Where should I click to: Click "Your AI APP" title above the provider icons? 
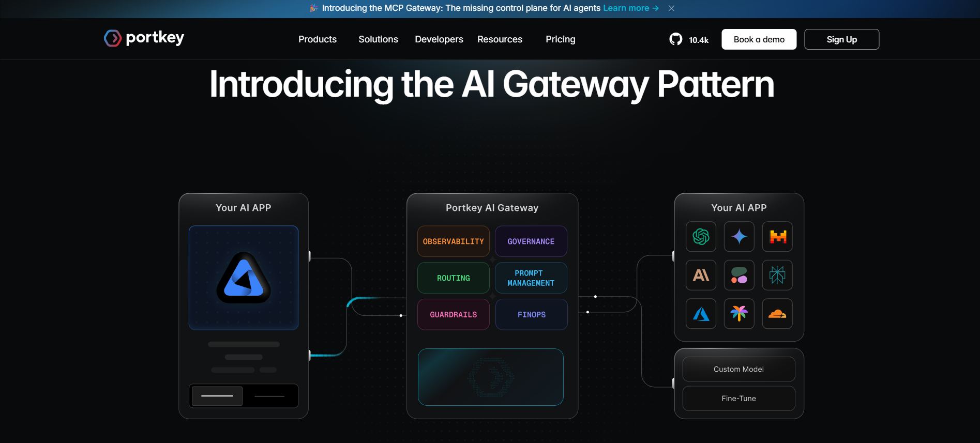[739, 208]
